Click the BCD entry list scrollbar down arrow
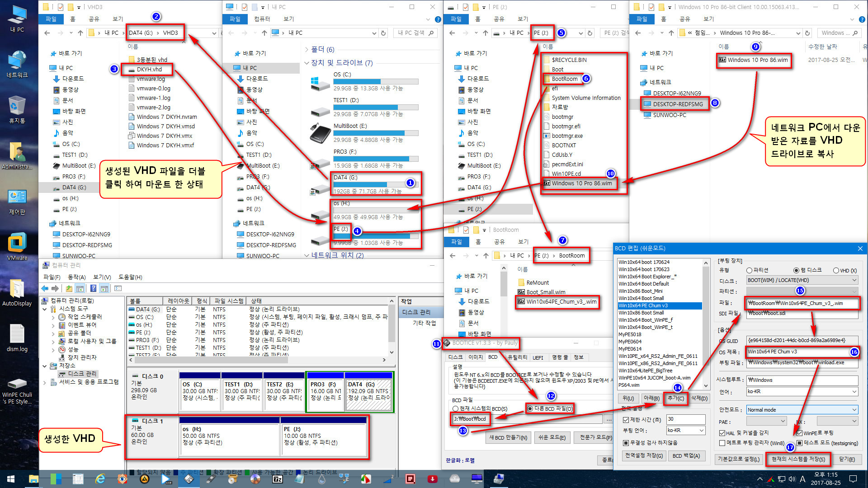 pos(706,386)
